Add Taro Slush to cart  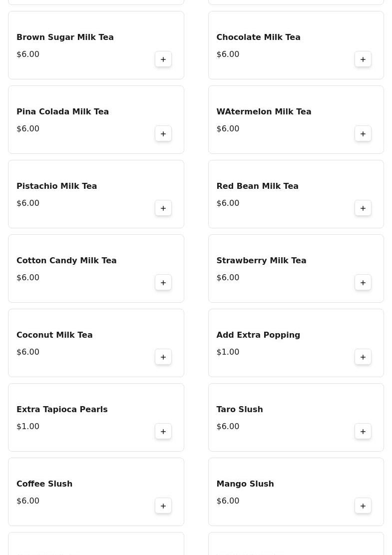point(363,432)
